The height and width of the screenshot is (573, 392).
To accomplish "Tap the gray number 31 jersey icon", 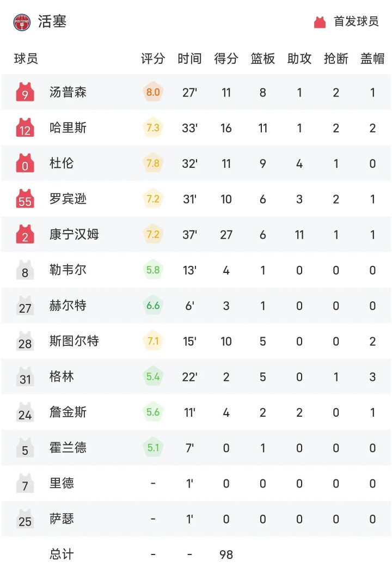I will click(x=25, y=377).
